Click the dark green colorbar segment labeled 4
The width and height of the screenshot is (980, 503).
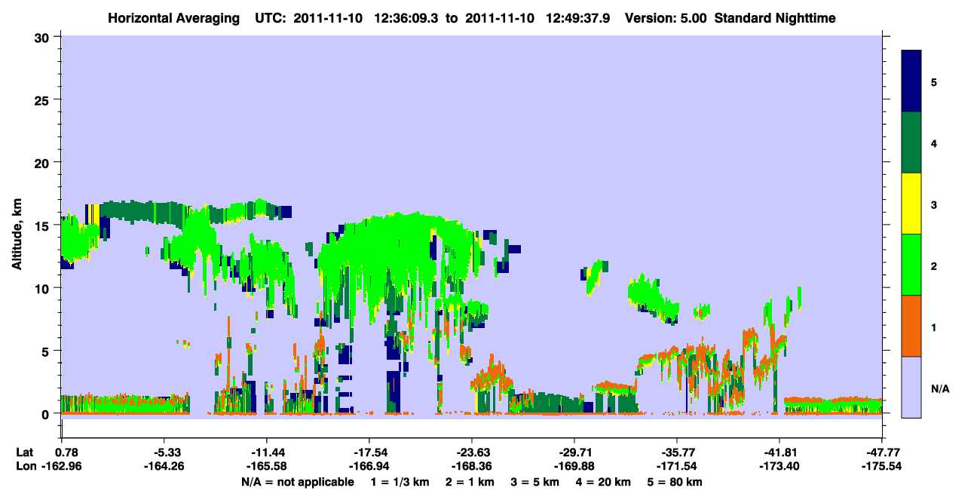[911, 143]
